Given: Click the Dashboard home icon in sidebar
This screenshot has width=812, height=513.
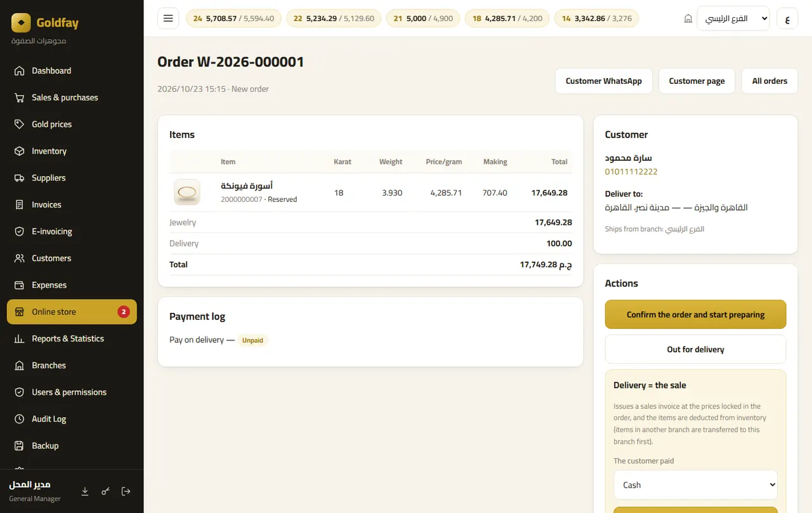Looking at the screenshot, I should pyautogui.click(x=20, y=71).
